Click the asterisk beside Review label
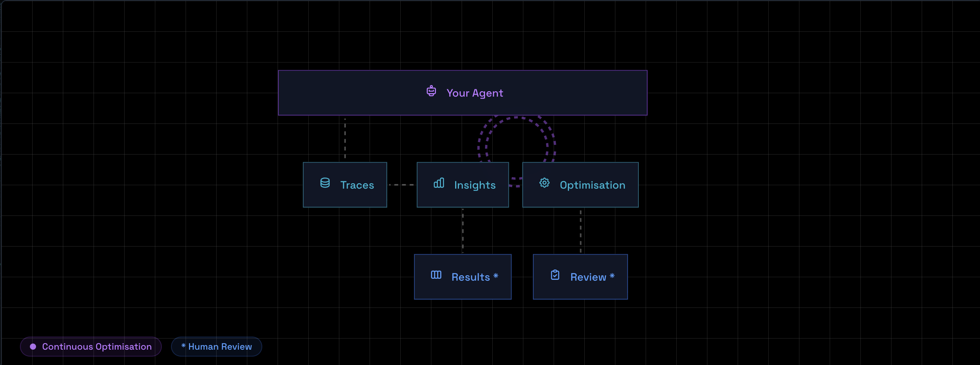This screenshot has height=365, width=980. coord(612,275)
